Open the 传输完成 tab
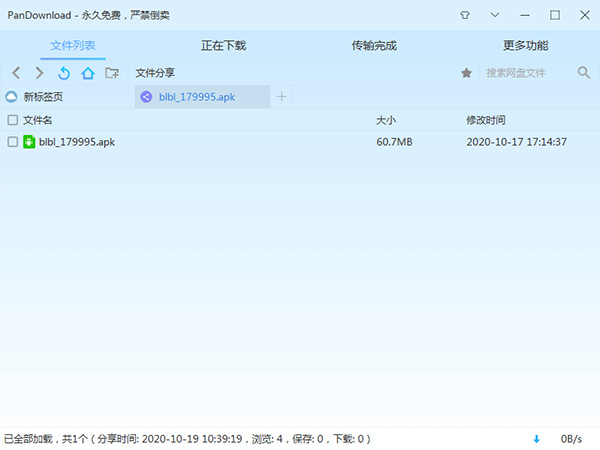The image size is (600, 450). click(x=374, y=46)
